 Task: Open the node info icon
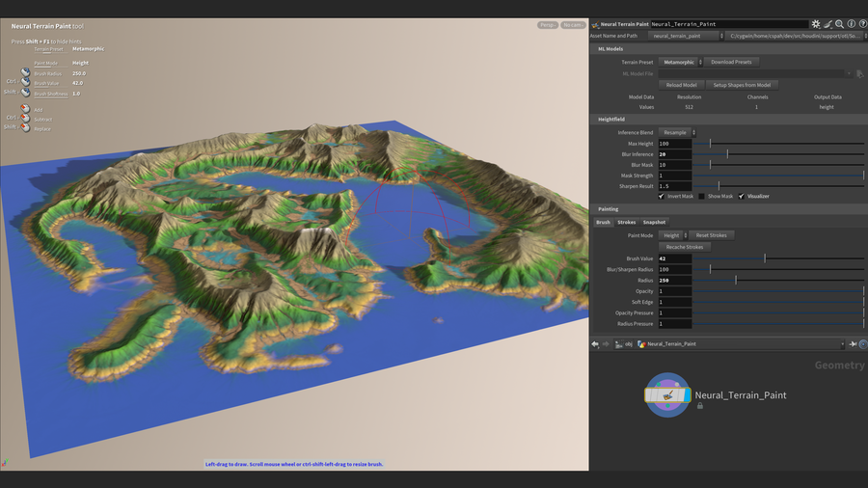[851, 23]
